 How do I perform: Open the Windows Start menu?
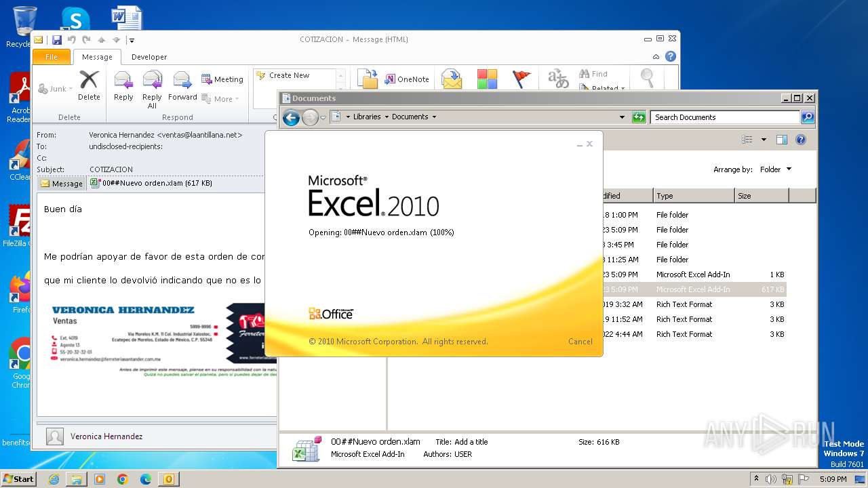pyautogui.click(x=18, y=479)
